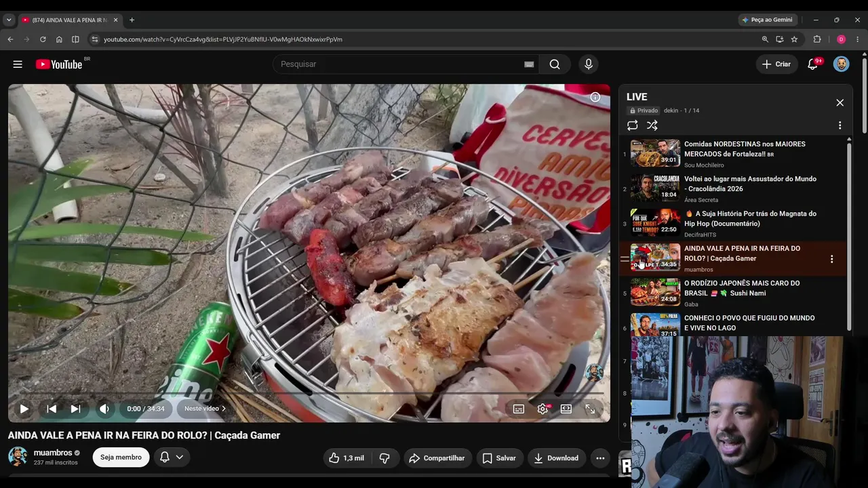Toggle playlist loop

632,125
